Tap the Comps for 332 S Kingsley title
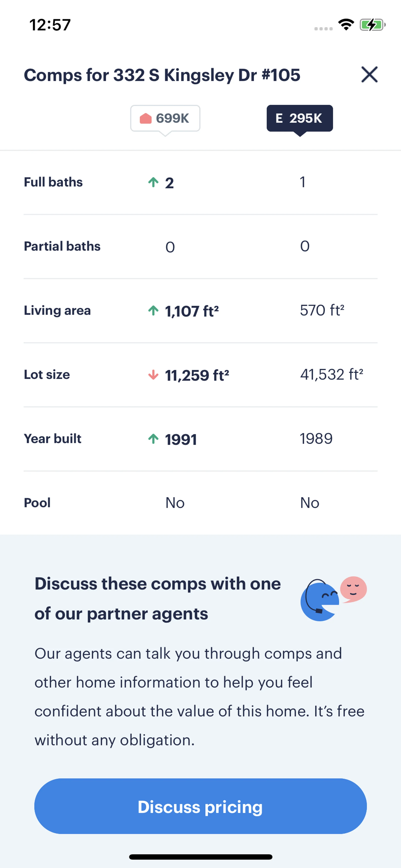 tap(162, 75)
